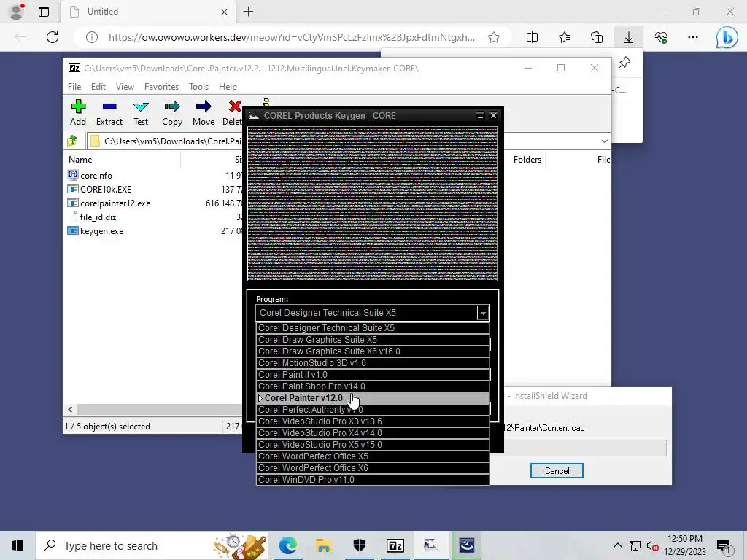Open File Explorer from taskbar
This screenshot has height=560, width=747.
click(323, 545)
